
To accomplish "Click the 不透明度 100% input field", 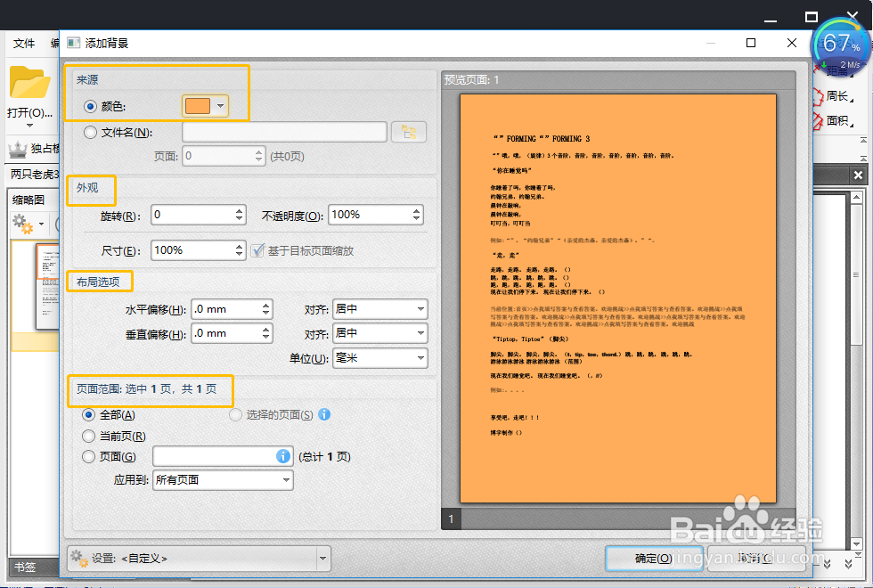I will 370,215.
